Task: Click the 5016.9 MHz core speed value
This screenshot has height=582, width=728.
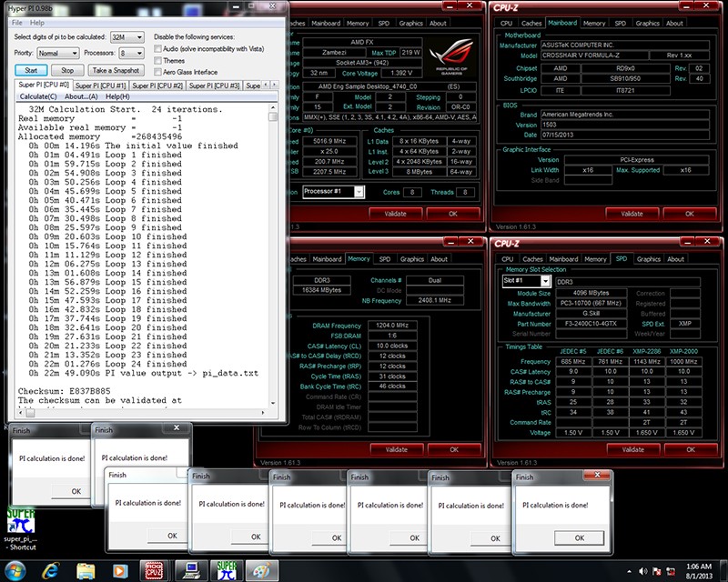Action: [329, 141]
